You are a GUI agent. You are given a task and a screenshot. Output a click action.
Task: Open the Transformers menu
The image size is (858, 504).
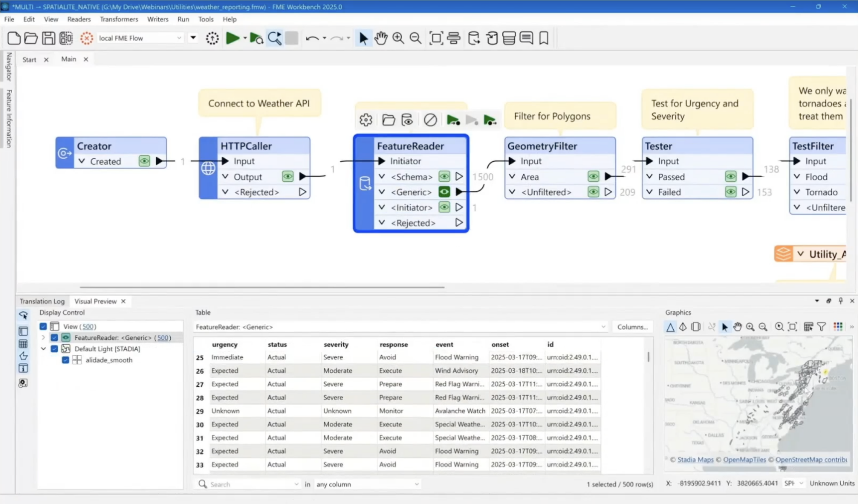(119, 19)
